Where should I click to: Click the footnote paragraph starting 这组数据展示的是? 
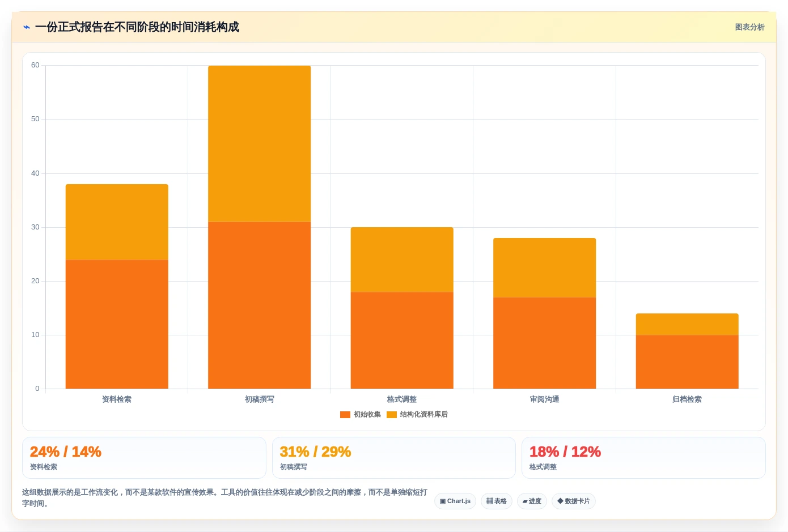tap(224, 498)
